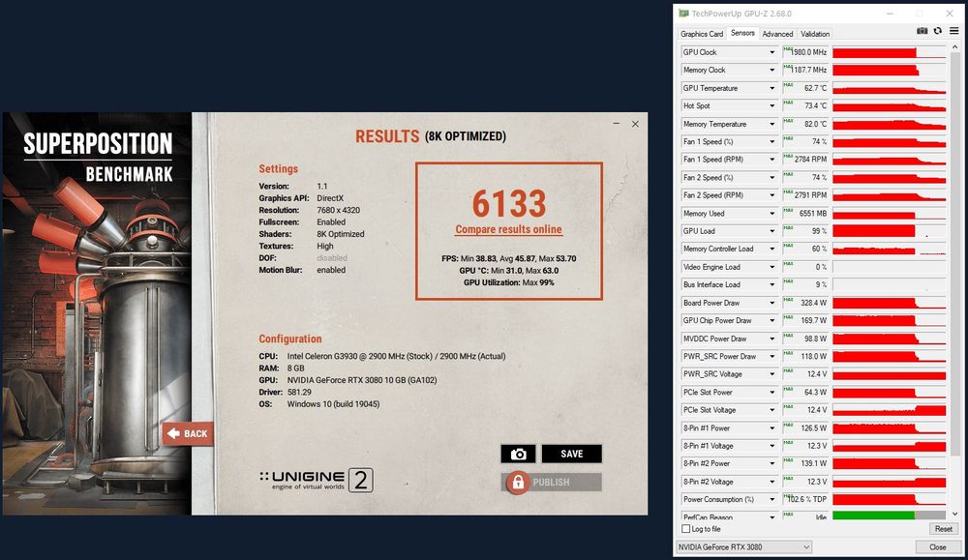This screenshot has height=560, width=968.
Task: Click the 6551 MB Memory Used value
Action: point(812,214)
